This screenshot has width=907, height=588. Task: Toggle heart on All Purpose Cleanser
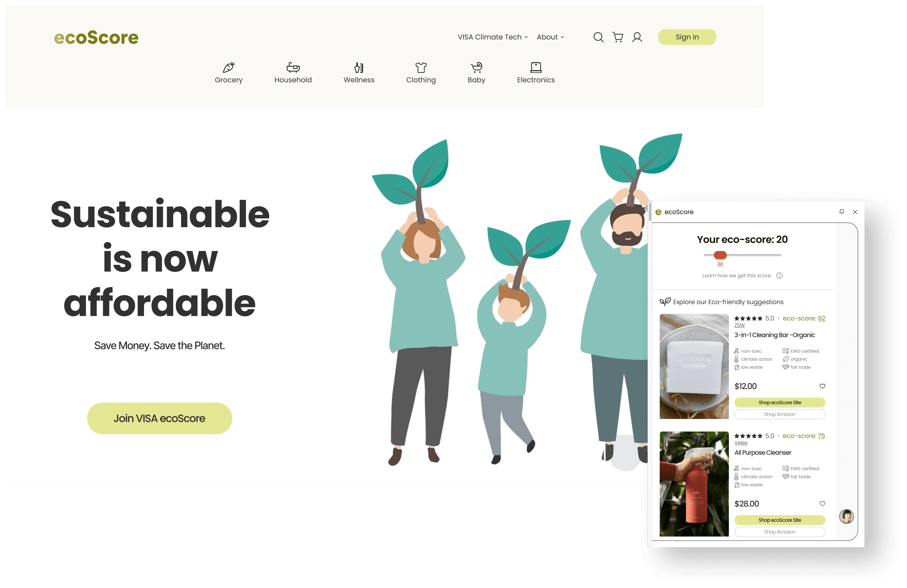coord(822,503)
